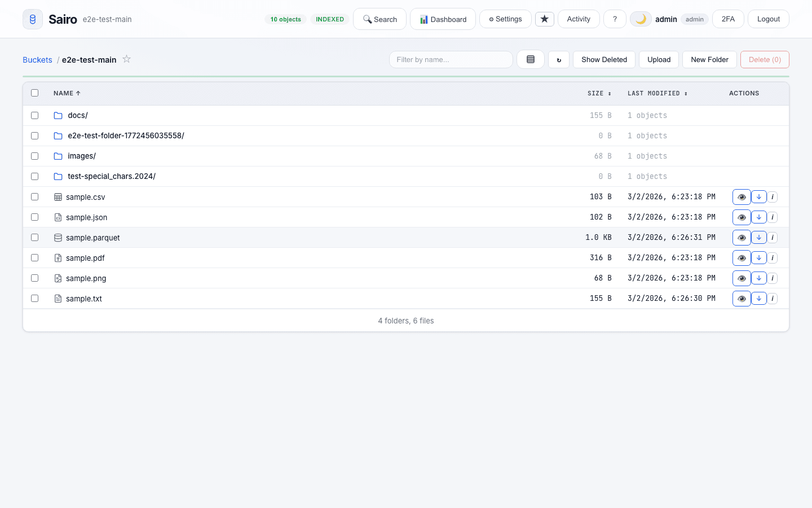Open the Dashboard
Viewport: 812px width, 508px height.
tap(443, 19)
